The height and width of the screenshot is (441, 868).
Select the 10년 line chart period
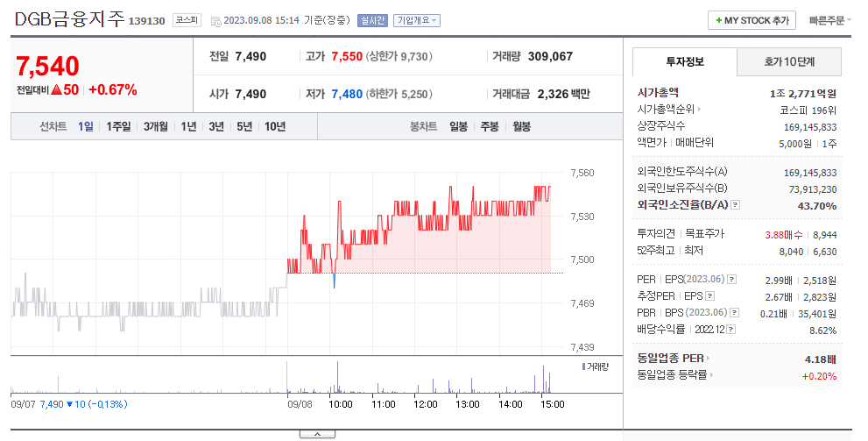pyautogui.click(x=275, y=127)
